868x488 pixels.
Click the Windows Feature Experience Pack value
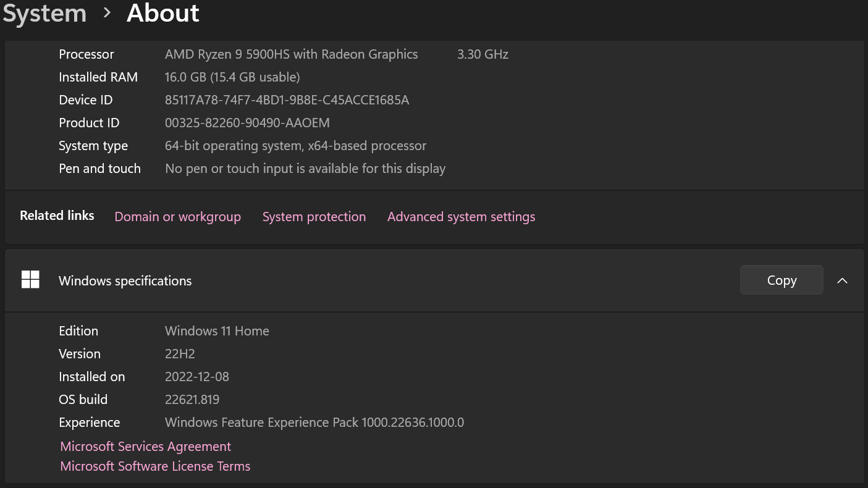314,423
